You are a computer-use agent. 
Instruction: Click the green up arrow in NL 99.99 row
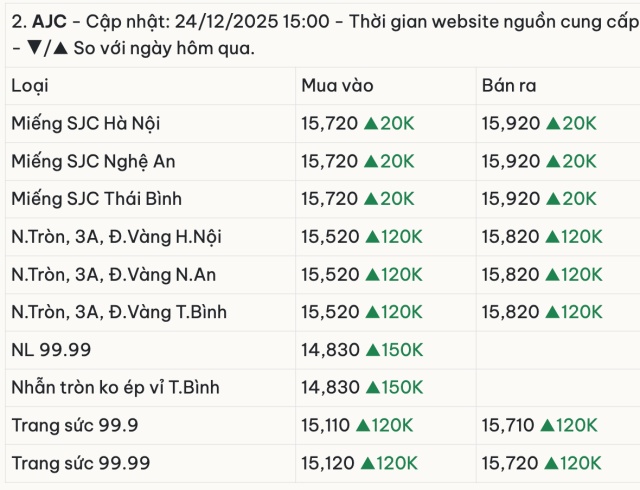(371, 350)
